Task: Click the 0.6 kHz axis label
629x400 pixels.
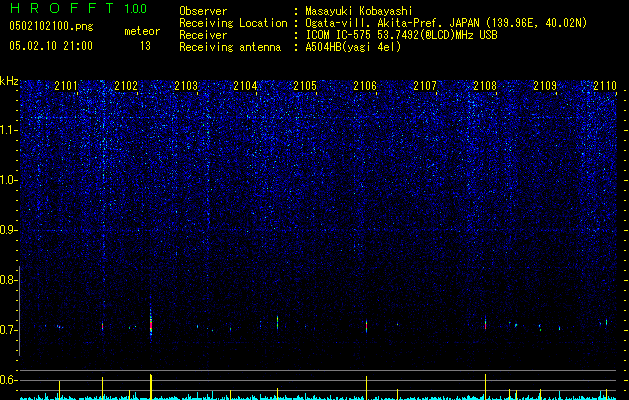Action: click(x=8, y=380)
